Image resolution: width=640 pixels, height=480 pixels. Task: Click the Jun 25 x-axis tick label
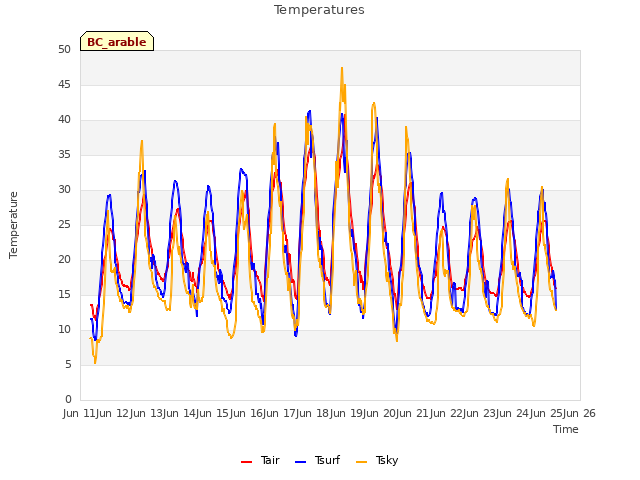pos(544,413)
